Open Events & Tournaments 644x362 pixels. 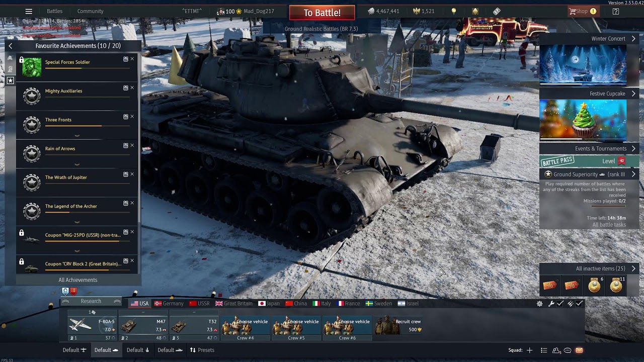pos(589,149)
